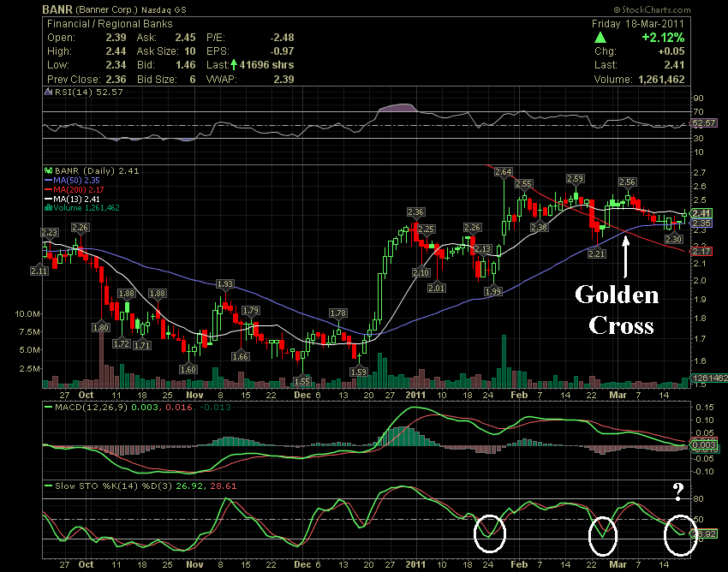The width and height of the screenshot is (728, 572).
Task: Click the MACD(12,26,9) panel title
Action: (x=91, y=408)
